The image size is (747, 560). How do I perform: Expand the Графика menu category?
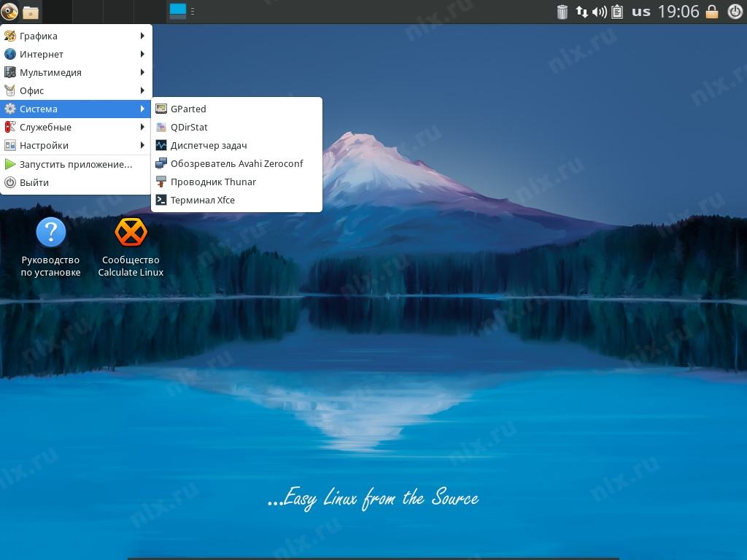point(39,36)
